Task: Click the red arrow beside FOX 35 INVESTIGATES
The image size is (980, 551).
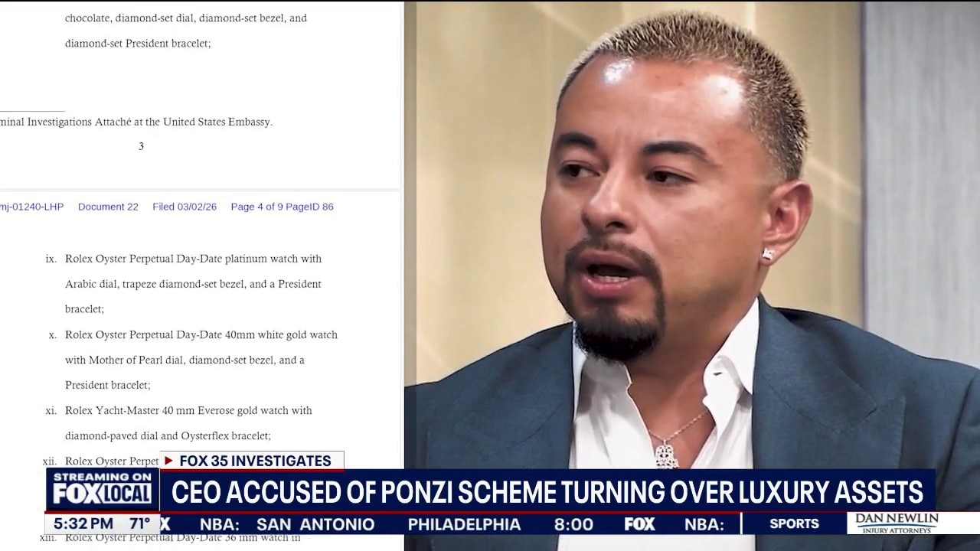Action: pyautogui.click(x=169, y=461)
